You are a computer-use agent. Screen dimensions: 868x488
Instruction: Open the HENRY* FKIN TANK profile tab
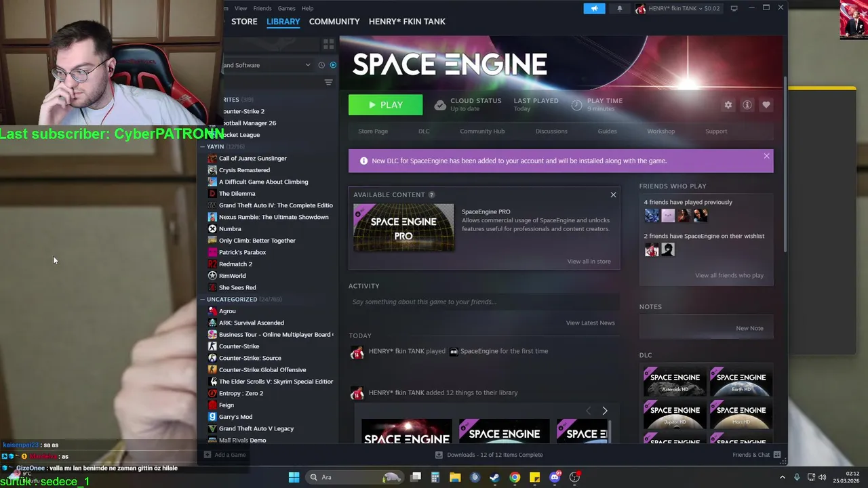(407, 22)
